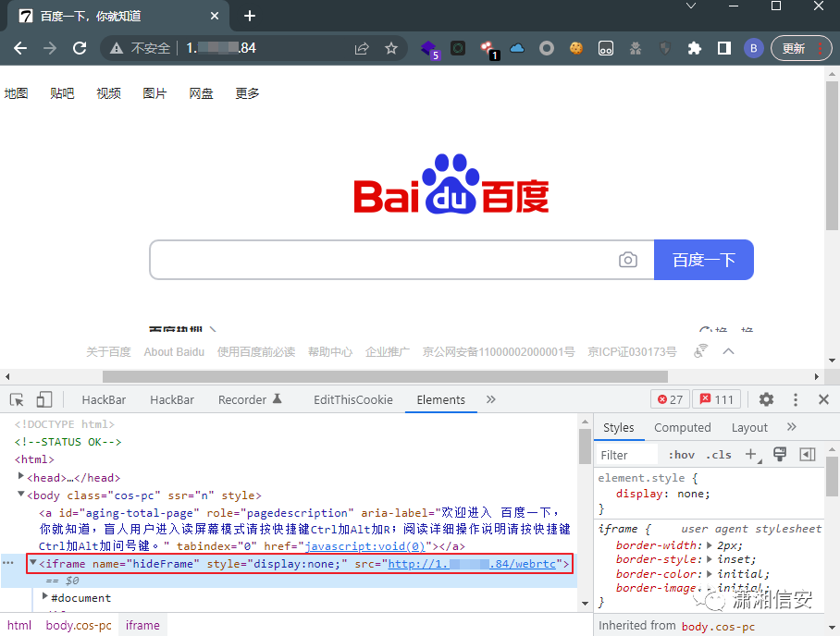840x636 pixels.
Task: Click the share page icon in address bar
Action: (x=362, y=49)
